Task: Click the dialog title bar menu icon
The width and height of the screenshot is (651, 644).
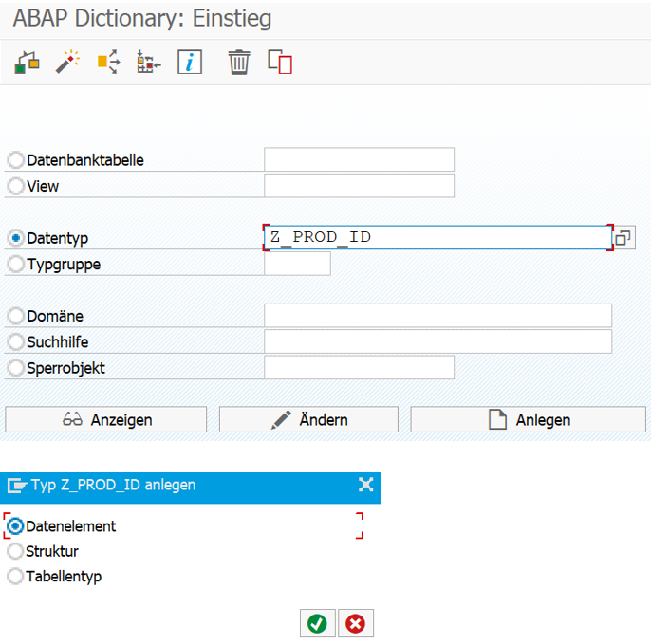Action: tap(17, 485)
